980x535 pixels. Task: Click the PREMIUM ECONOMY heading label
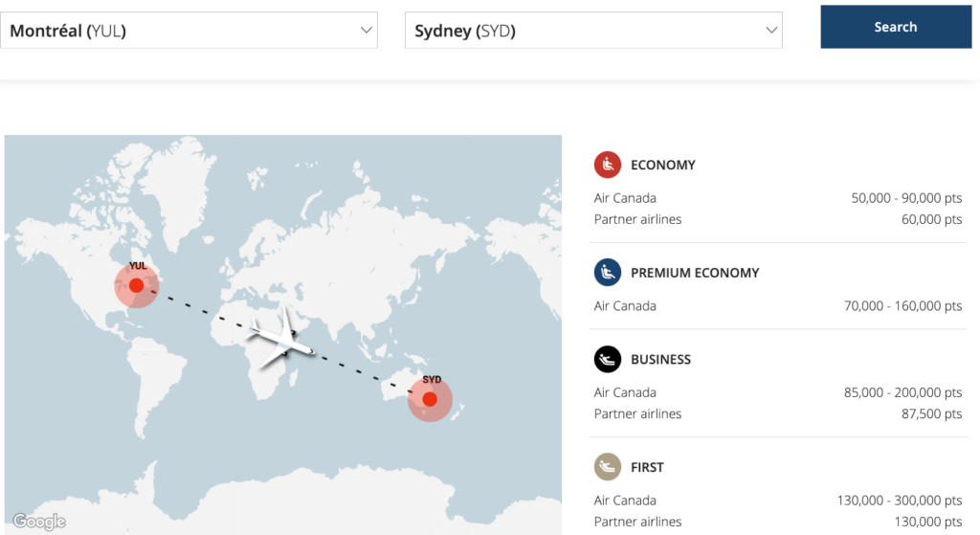(695, 273)
